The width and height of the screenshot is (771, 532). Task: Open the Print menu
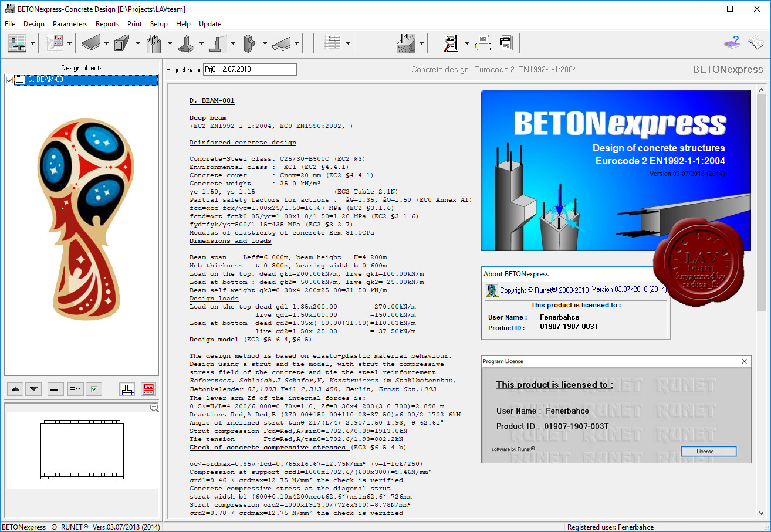[134, 24]
